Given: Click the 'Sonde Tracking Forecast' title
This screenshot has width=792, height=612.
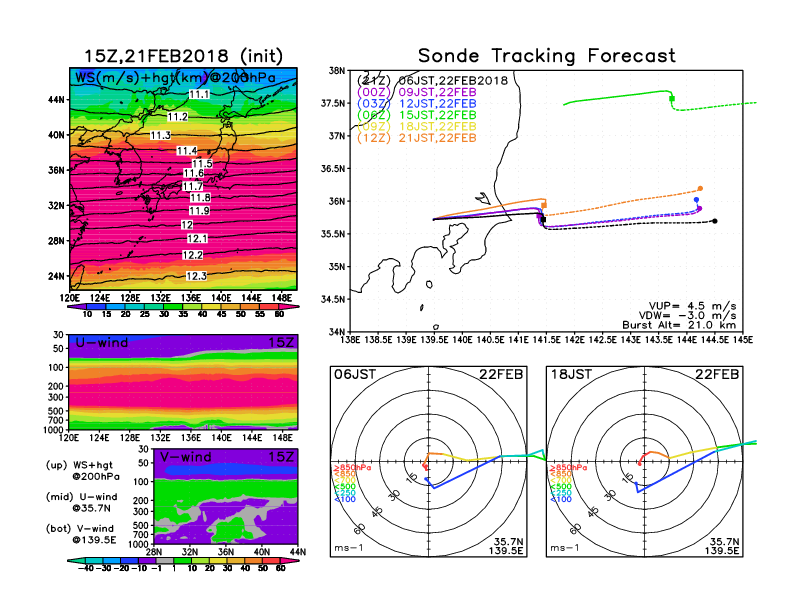Looking at the screenshot, I should (547, 55).
